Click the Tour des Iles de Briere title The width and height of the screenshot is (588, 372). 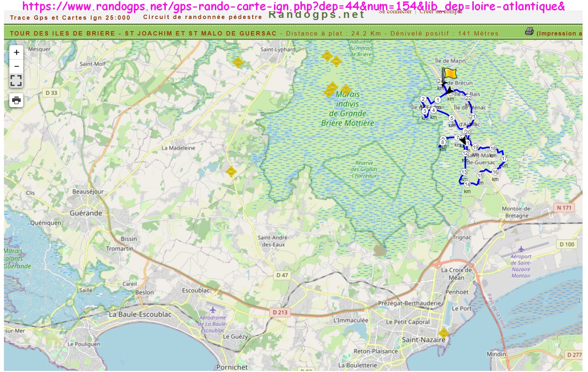[143, 33]
